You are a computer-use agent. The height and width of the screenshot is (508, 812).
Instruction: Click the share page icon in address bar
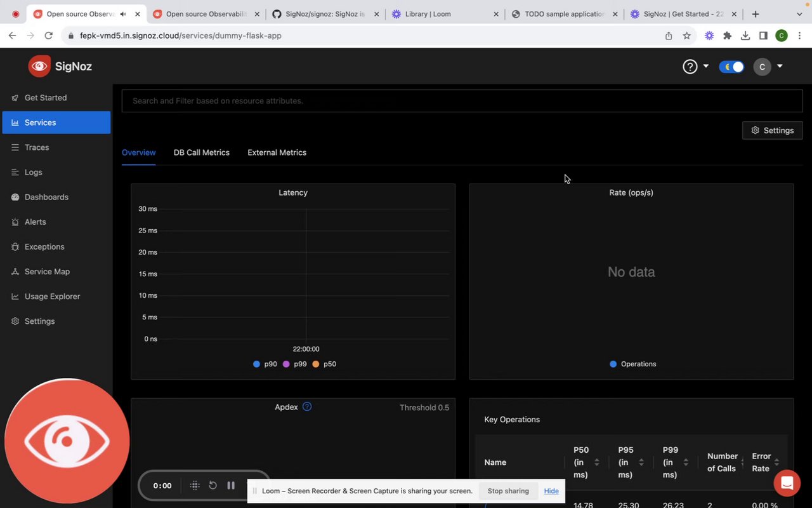click(669, 36)
